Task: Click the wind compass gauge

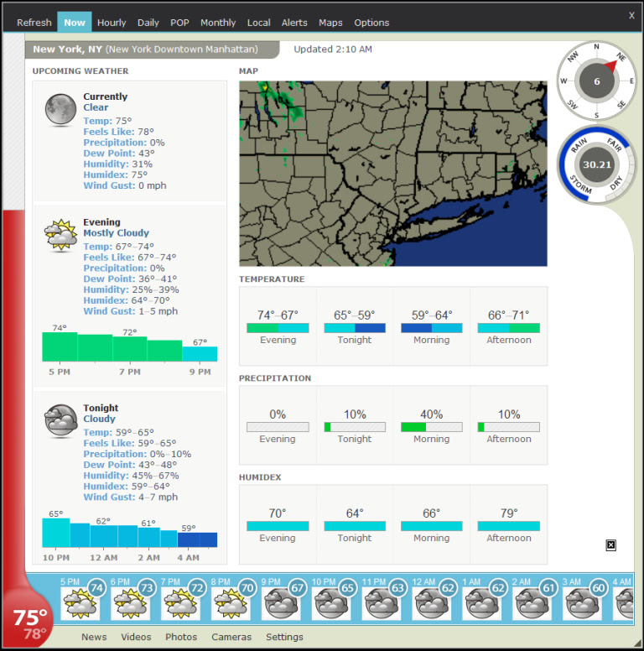Action: point(596,81)
